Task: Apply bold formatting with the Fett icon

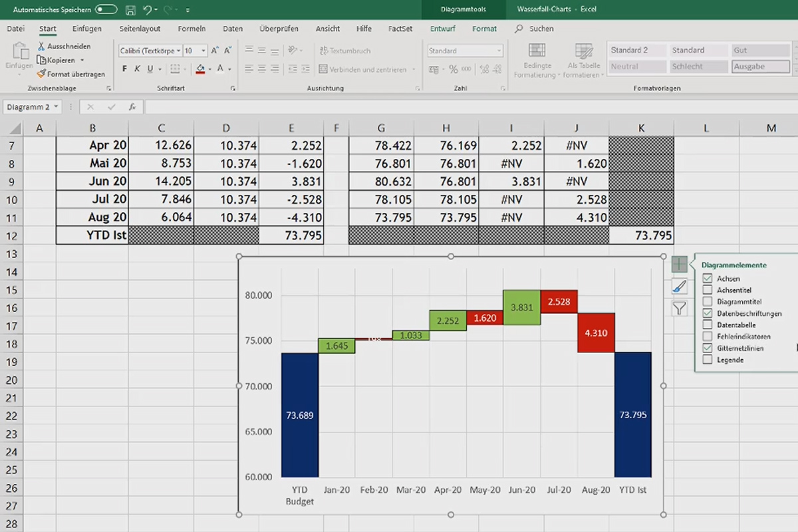Action: 124,68
